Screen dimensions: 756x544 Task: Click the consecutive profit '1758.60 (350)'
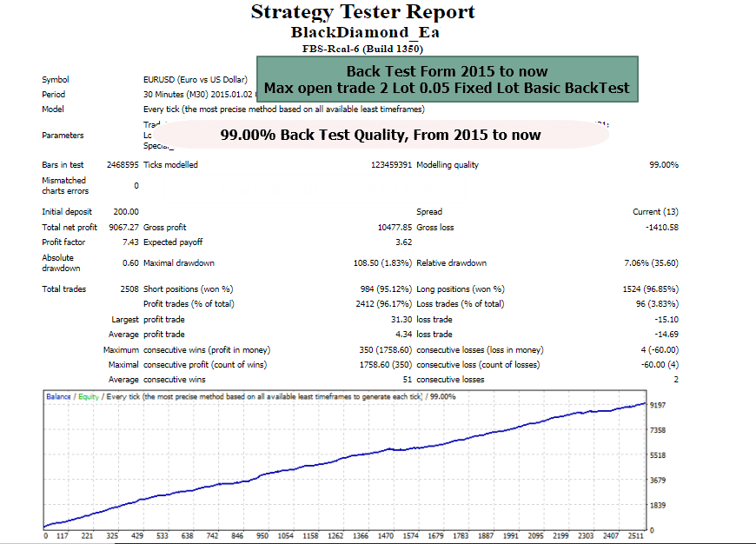pos(385,365)
